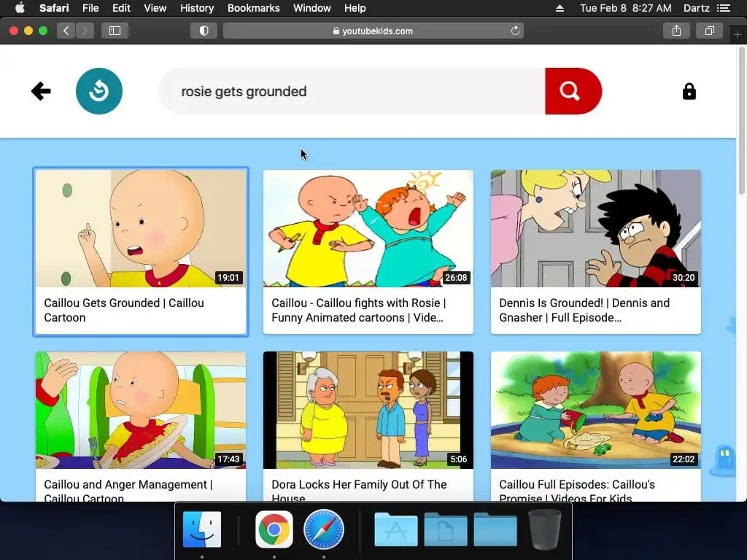Open Caillou fights with Rosie title link
The height and width of the screenshot is (560, 747).
point(359,310)
